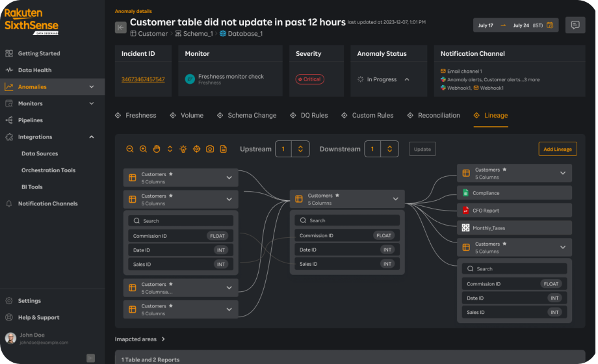
Task: Click the Update button
Action: pyautogui.click(x=422, y=149)
